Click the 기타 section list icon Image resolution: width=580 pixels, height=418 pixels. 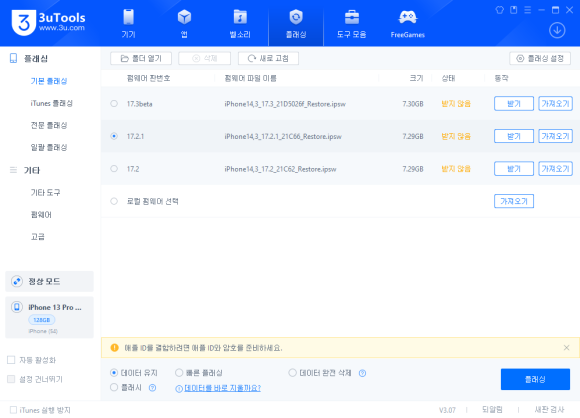13,170
